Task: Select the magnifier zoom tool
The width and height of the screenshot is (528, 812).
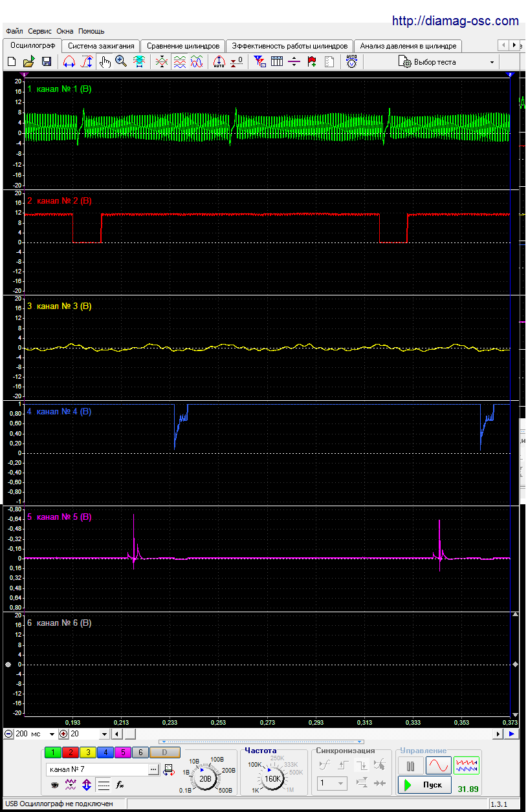Action: tap(121, 62)
